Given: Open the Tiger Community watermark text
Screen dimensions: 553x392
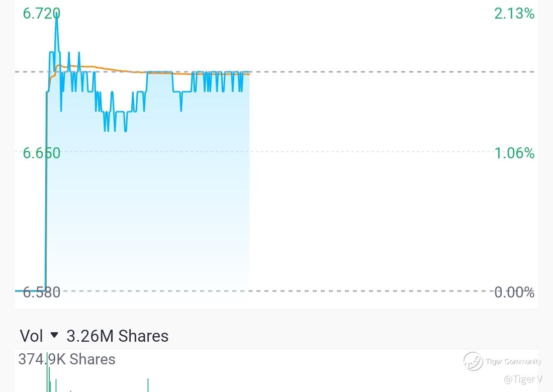Looking at the screenshot, I should pyautogui.click(x=513, y=361).
